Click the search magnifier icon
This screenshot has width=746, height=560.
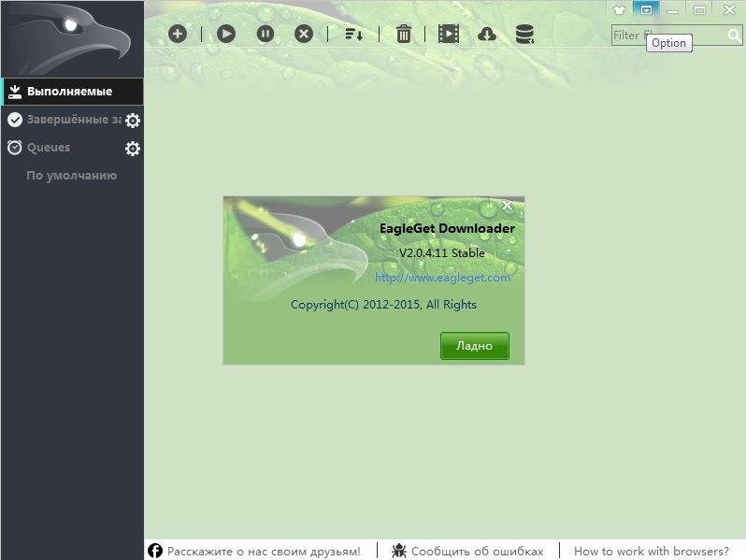pyautogui.click(x=734, y=36)
